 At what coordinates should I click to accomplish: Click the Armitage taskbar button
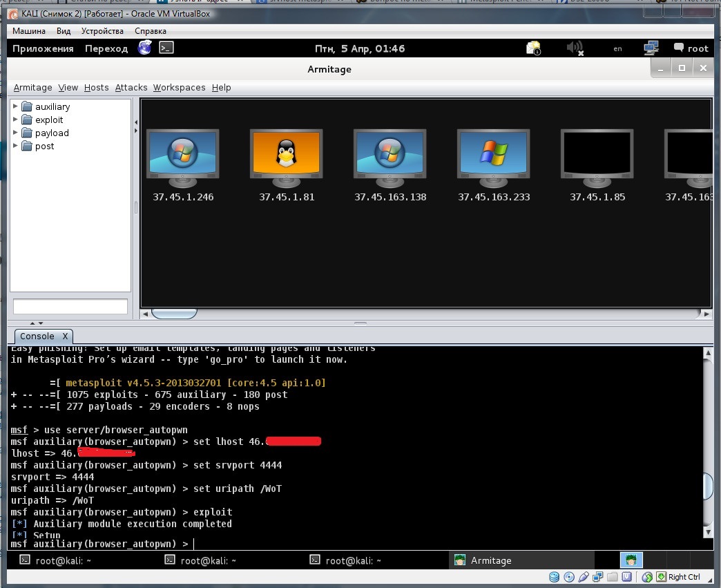pos(521,560)
